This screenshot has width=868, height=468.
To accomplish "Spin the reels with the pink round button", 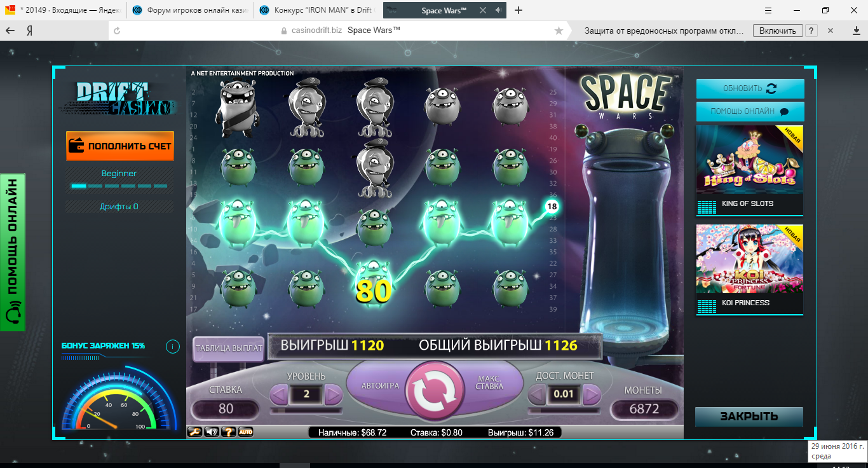I will tap(435, 390).
